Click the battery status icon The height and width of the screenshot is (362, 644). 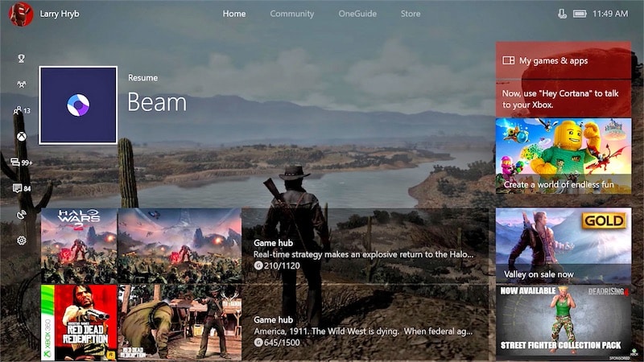pyautogui.click(x=580, y=14)
